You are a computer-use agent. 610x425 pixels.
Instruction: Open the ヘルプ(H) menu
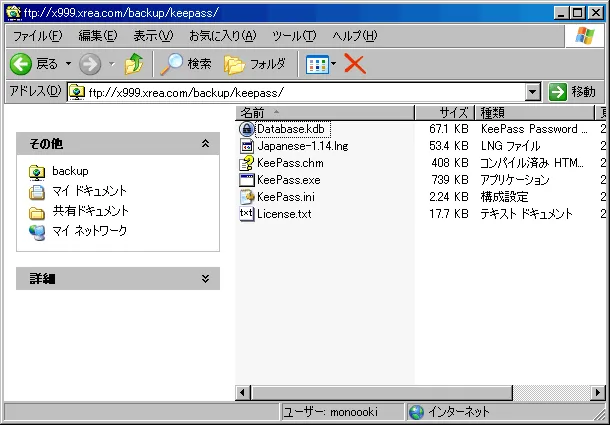point(354,36)
